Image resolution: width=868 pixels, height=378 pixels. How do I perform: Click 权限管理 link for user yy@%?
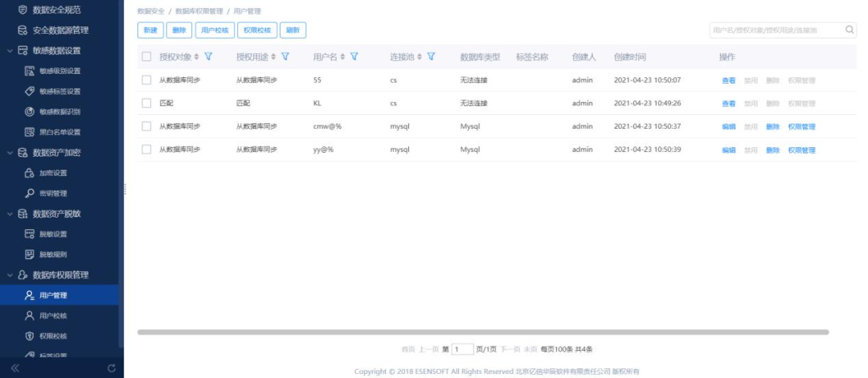(x=801, y=150)
